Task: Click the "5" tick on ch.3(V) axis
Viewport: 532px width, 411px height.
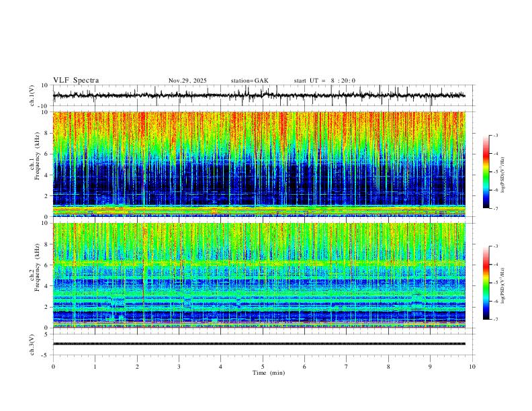Action: [x=46, y=334]
